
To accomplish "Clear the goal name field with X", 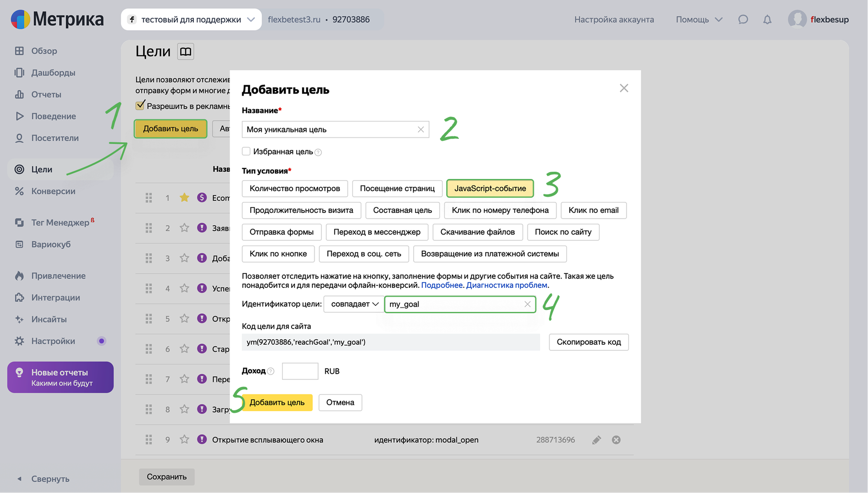I will [x=420, y=130].
